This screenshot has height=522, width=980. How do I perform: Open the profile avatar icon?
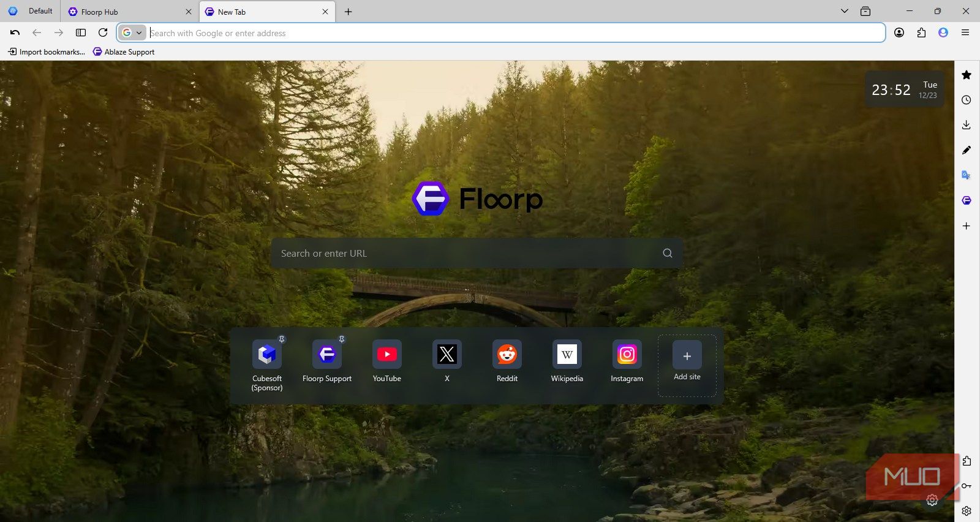[943, 33]
